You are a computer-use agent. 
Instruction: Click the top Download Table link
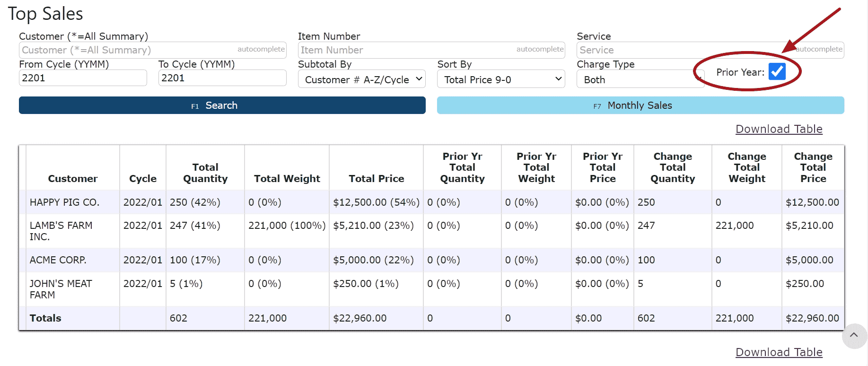click(x=779, y=129)
